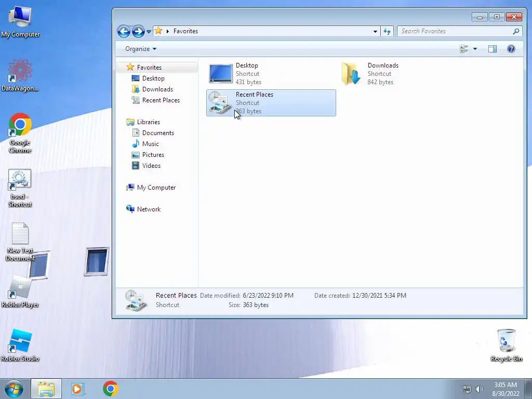The height and width of the screenshot is (399, 532).
Task: Open Libraries in the navigation pane
Action: [x=148, y=122]
